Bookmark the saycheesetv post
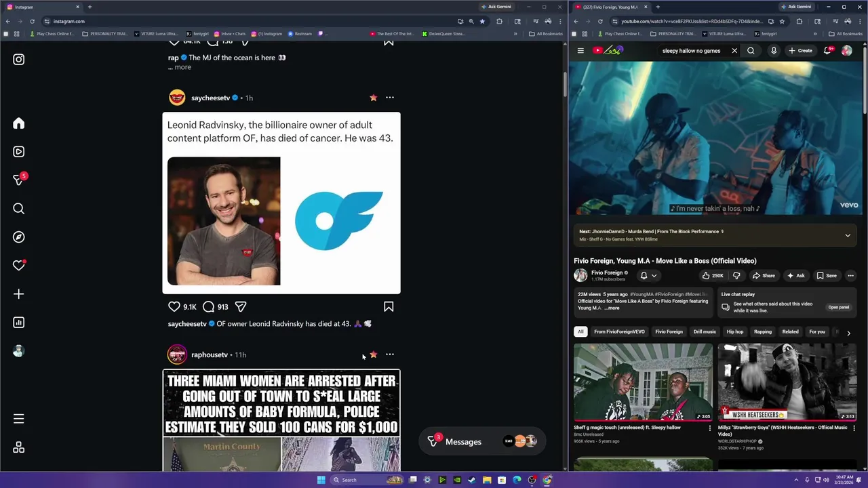 (389, 306)
